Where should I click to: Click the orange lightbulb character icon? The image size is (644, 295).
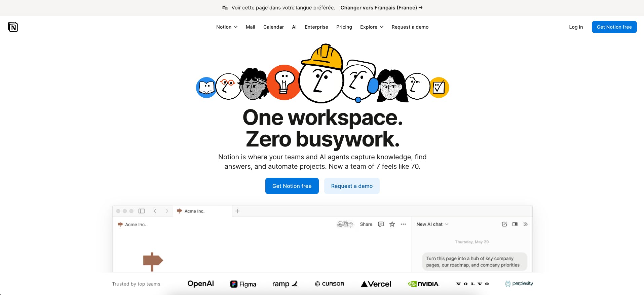pos(284,83)
